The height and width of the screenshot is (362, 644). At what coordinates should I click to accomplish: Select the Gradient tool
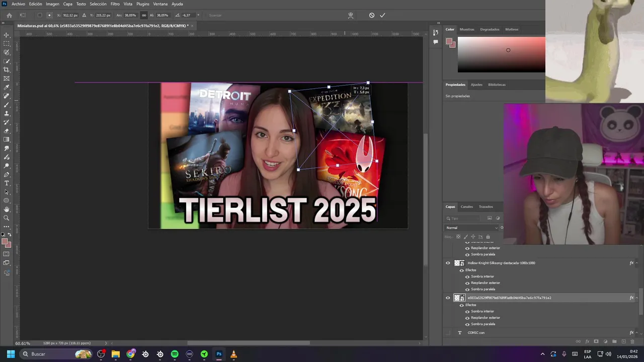(7, 139)
